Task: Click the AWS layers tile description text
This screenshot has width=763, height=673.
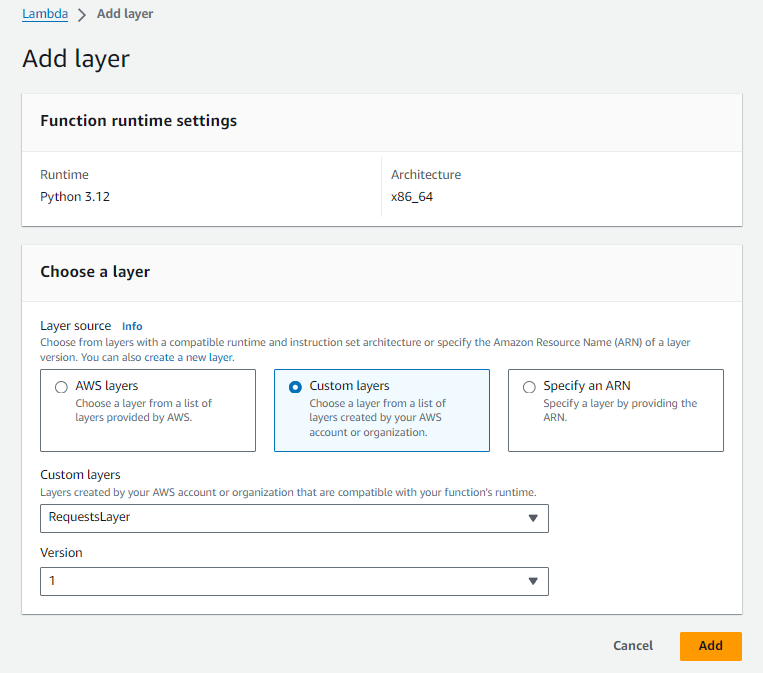Action: [144, 410]
